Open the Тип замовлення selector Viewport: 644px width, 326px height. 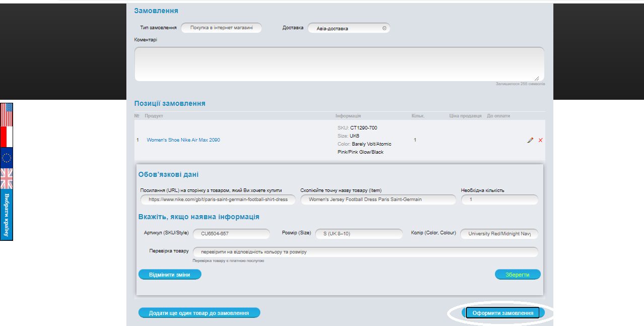(221, 28)
